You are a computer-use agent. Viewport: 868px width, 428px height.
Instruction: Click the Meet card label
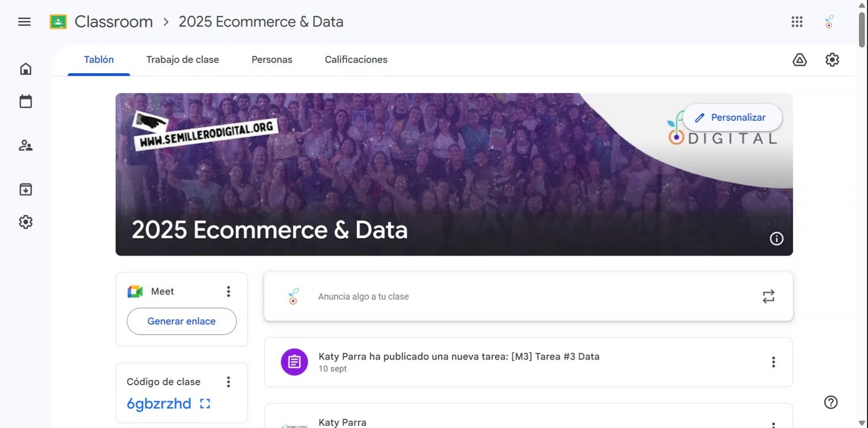[162, 292]
